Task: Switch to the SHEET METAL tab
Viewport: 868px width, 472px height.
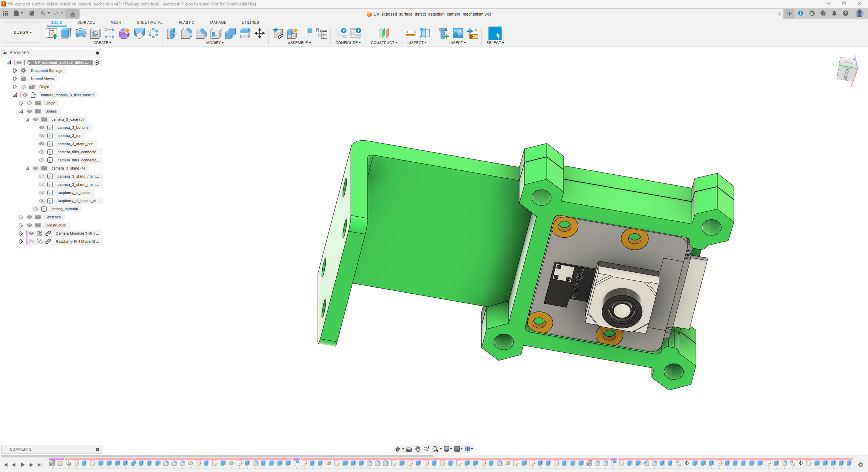Action: [x=150, y=22]
